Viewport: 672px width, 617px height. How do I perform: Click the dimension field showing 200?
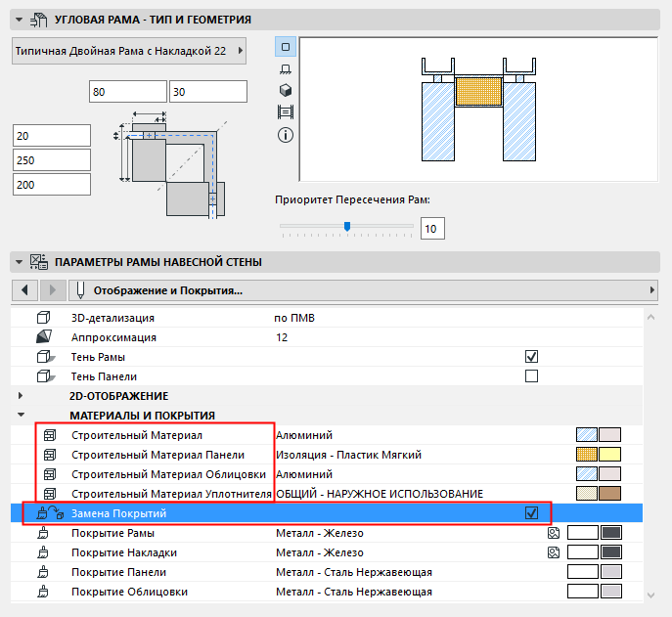(52, 185)
